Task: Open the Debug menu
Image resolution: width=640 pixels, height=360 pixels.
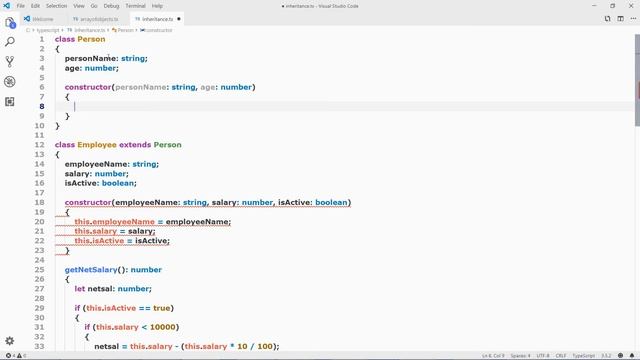Action: [111, 6]
